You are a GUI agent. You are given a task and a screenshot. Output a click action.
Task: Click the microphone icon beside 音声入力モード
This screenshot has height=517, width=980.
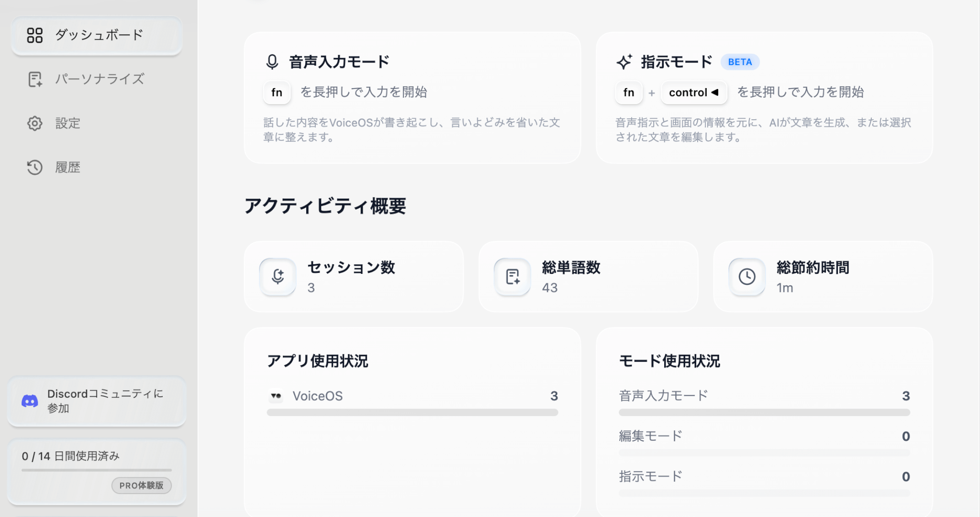272,62
